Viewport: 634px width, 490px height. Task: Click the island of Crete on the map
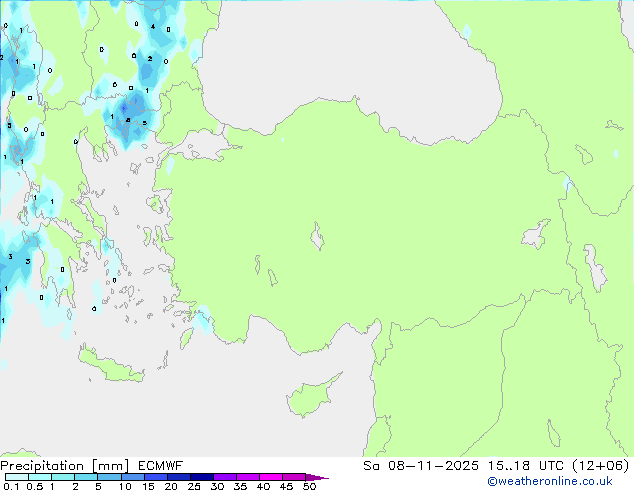[110, 365]
